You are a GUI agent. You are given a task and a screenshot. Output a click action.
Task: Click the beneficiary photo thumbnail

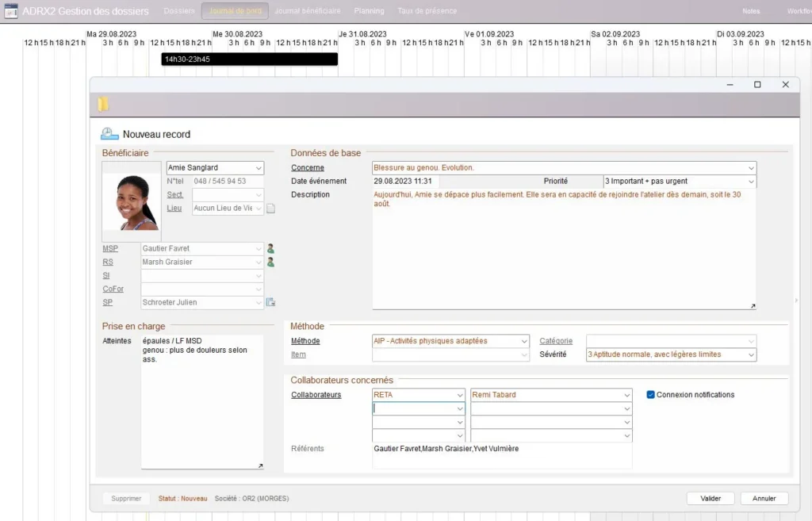(x=132, y=202)
